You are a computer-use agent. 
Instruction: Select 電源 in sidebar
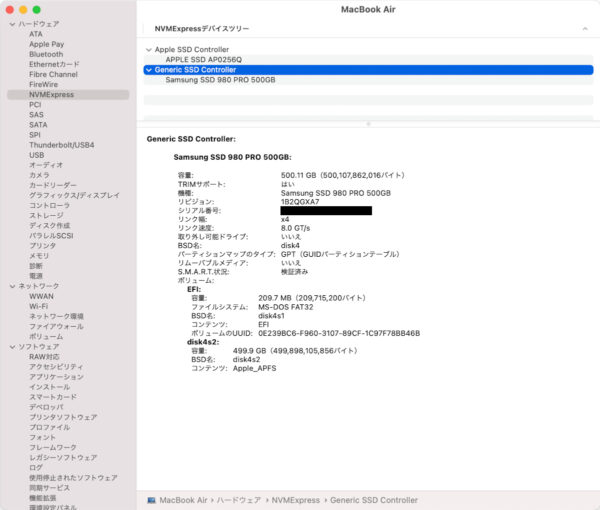(x=36, y=276)
